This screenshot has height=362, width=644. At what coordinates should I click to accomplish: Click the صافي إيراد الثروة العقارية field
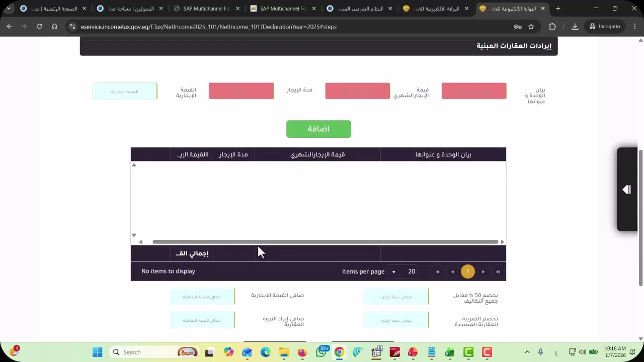tap(202, 320)
